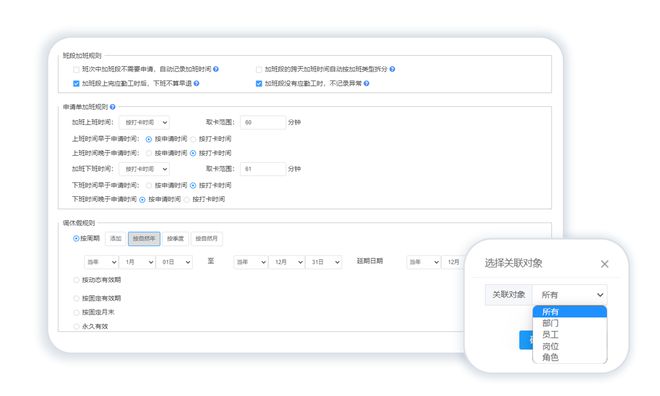This screenshot has width=660, height=396.
Task: Open the 加班下班时间 dropdown
Action: (x=144, y=169)
